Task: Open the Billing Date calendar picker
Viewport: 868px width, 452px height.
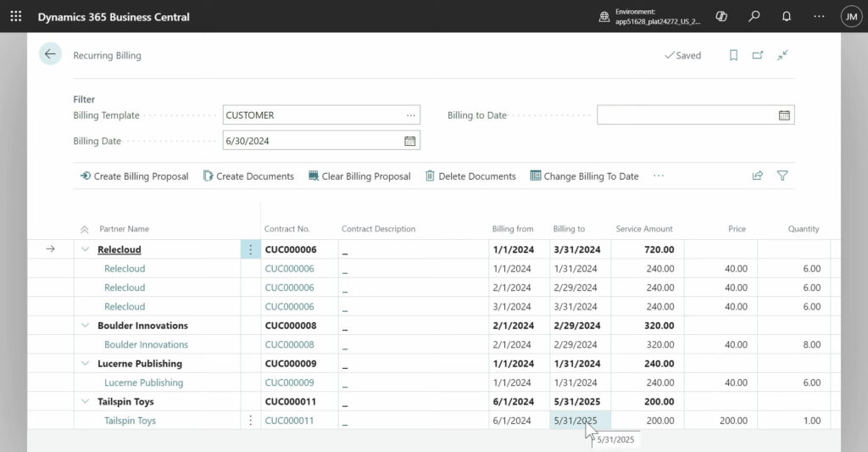Action: pos(409,141)
